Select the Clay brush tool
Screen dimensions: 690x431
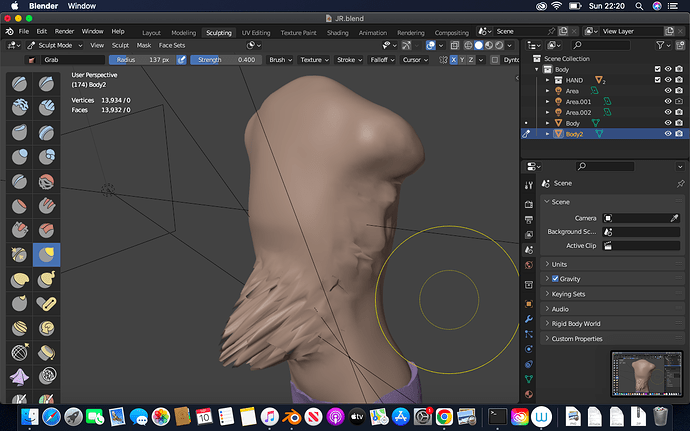coord(19,107)
